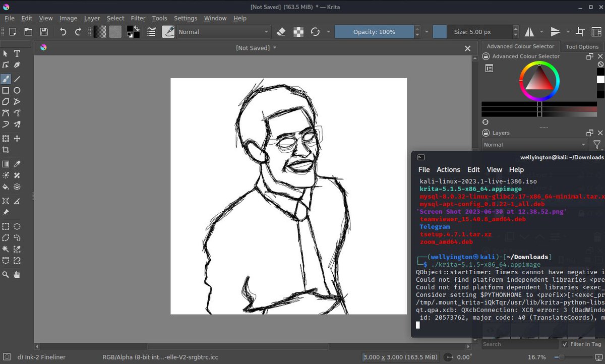Viewport: 605px width, 364px height.
Task: Select the Colour Sampler eyedropper tool
Action: [17, 164]
